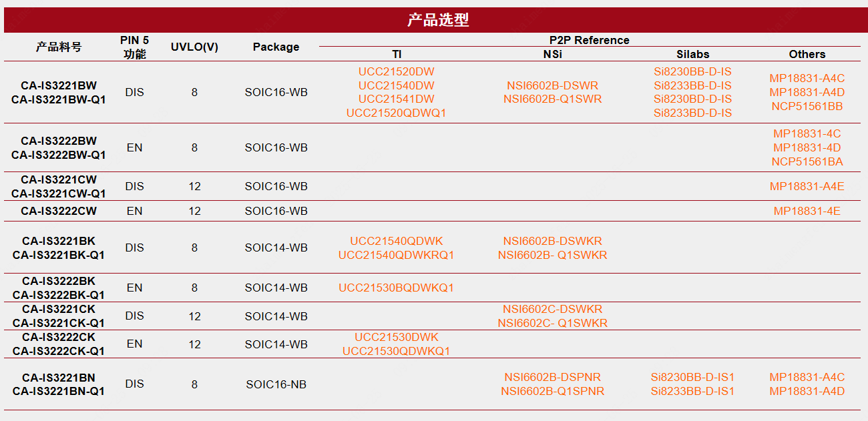Click the UCC21520DW part number link

[x=396, y=71]
